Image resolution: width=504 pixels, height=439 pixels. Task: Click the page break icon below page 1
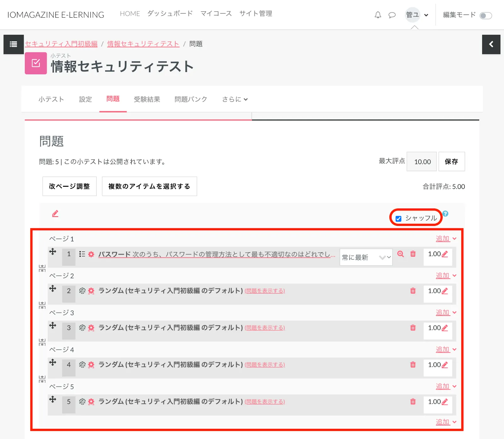point(42,268)
